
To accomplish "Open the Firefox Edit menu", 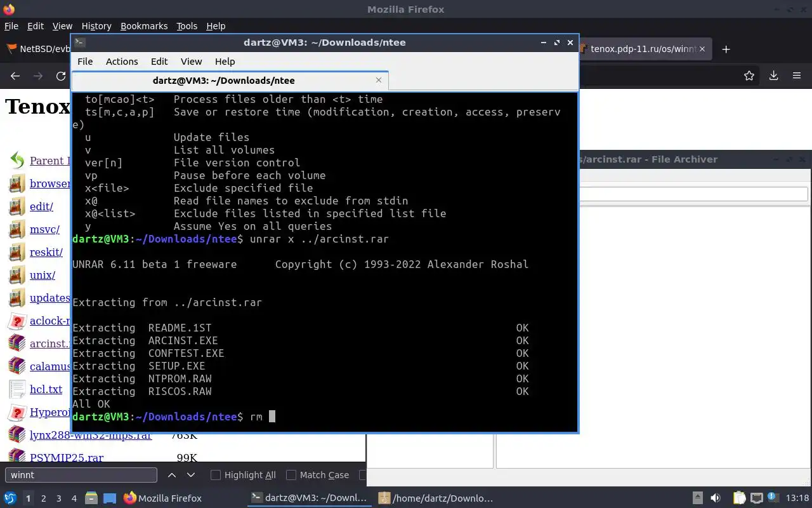I will [36, 26].
